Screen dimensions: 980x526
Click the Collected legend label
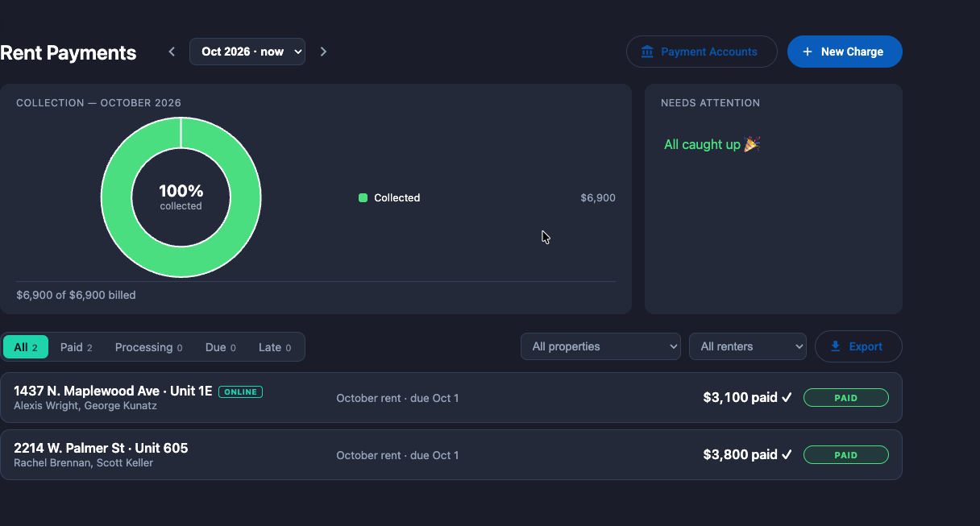tap(397, 197)
